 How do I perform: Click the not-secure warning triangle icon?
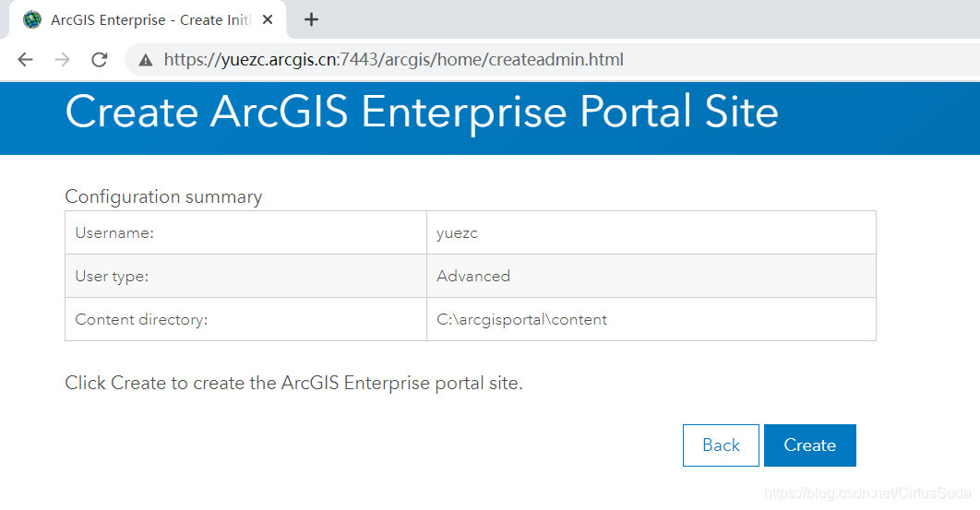(x=146, y=60)
